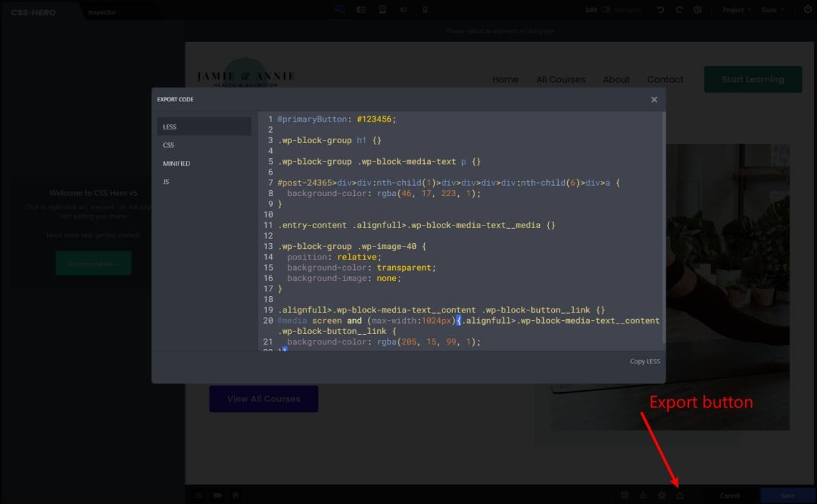
Task: Click the undo icon
Action: [x=661, y=10]
